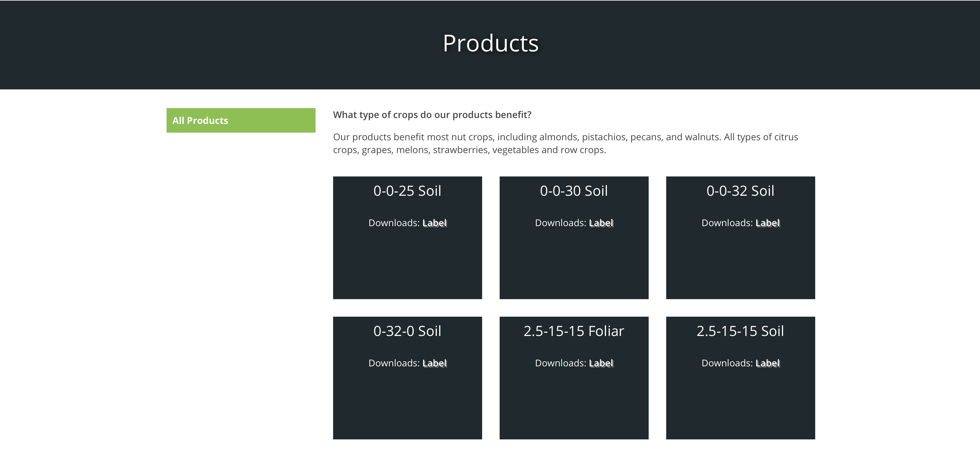Download the Label for 0-32-0 Soil

(434, 363)
